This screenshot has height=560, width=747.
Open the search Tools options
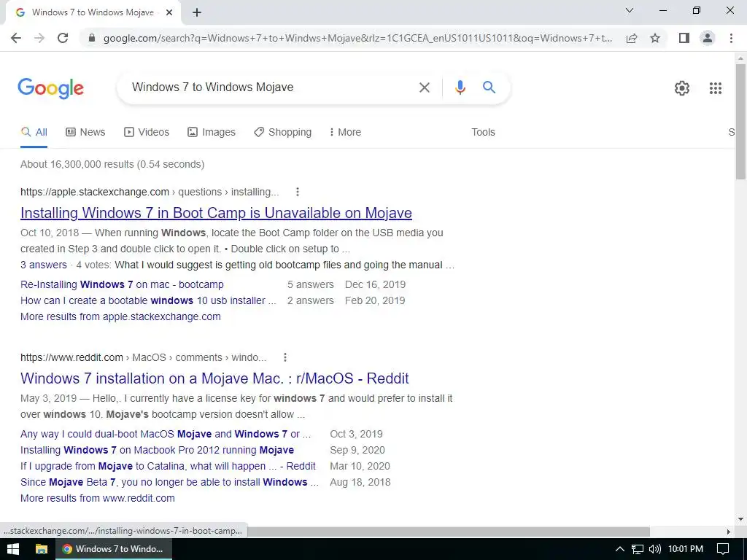point(483,133)
